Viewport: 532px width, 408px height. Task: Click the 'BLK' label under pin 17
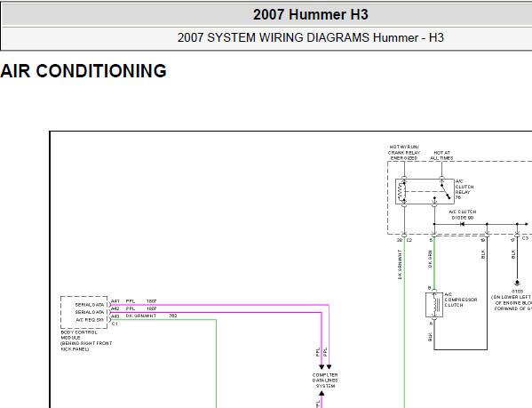[x=513, y=254]
